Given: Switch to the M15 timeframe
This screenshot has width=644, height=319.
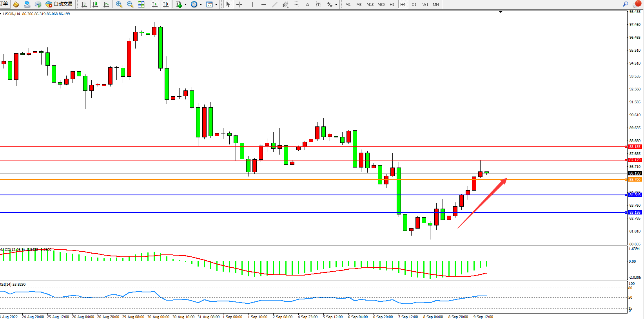Looking at the screenshot, I should [x=370, y=4].
